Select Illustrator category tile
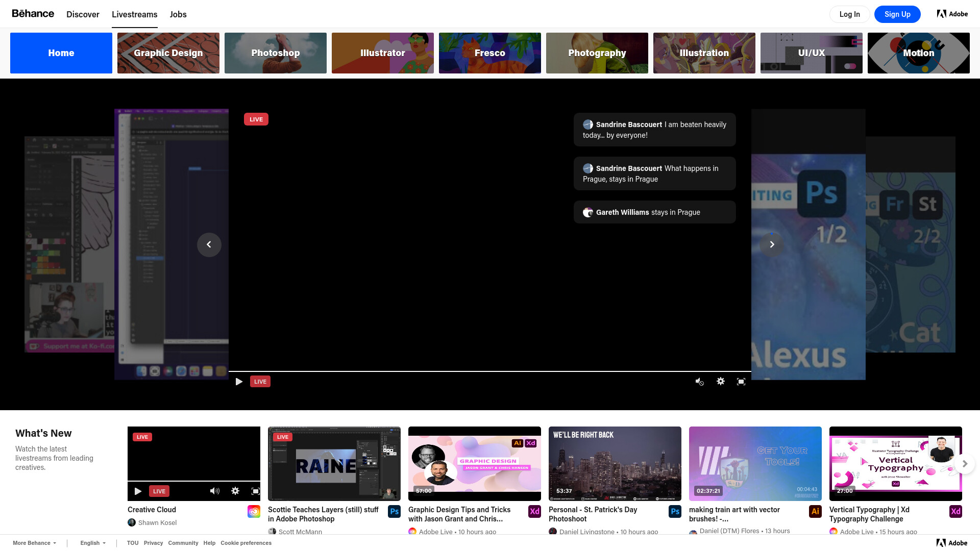This screenshot has height=551, width=980. coord(383,53)
